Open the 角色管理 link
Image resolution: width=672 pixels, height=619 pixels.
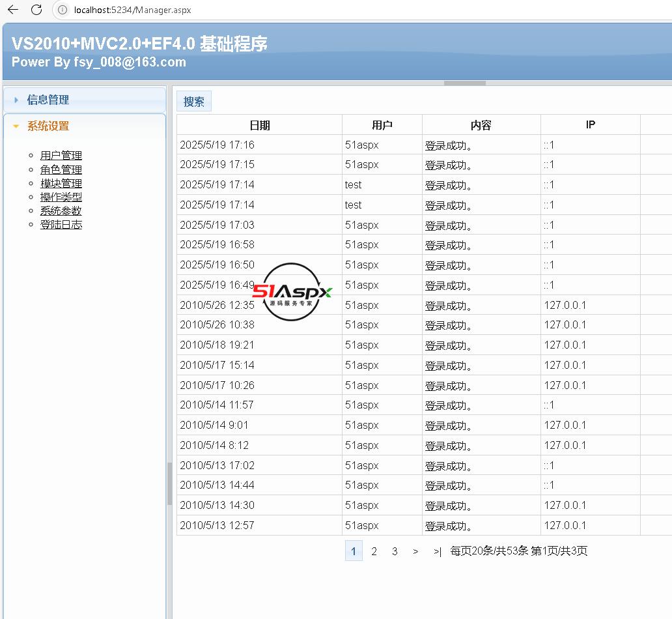pos(61,170)
